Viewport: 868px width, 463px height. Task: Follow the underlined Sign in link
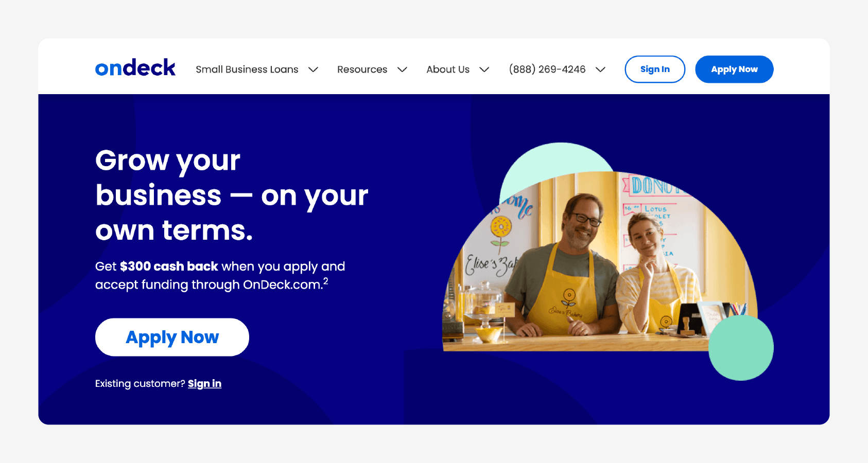(204, 384)
